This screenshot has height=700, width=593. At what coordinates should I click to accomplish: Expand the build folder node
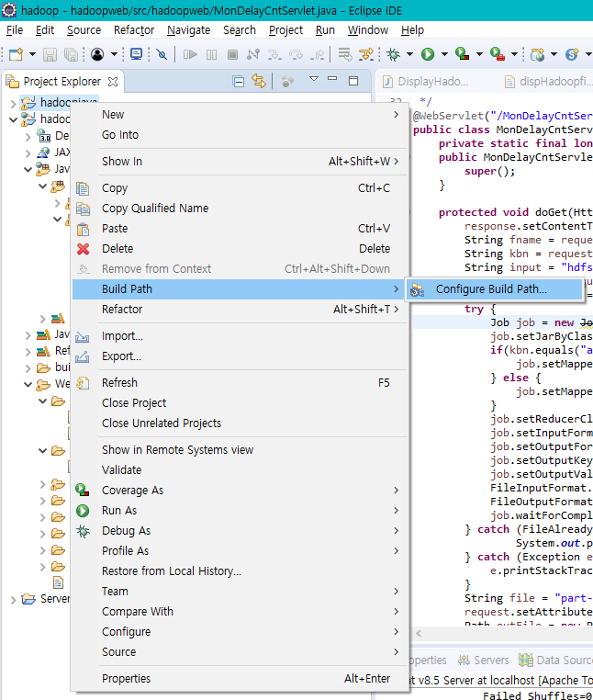click(28, 368)
